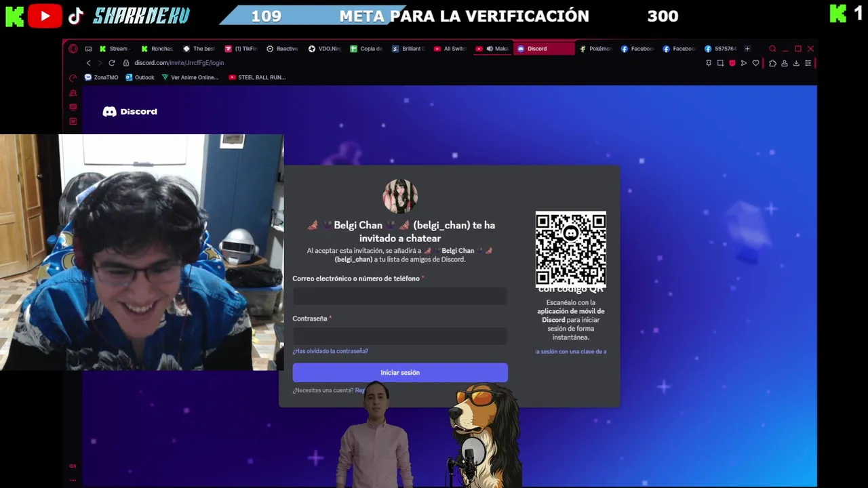The image size is (868, 488).
Task: Click the ¿Necesitas una cuenta? text
Action: [323, 390]
